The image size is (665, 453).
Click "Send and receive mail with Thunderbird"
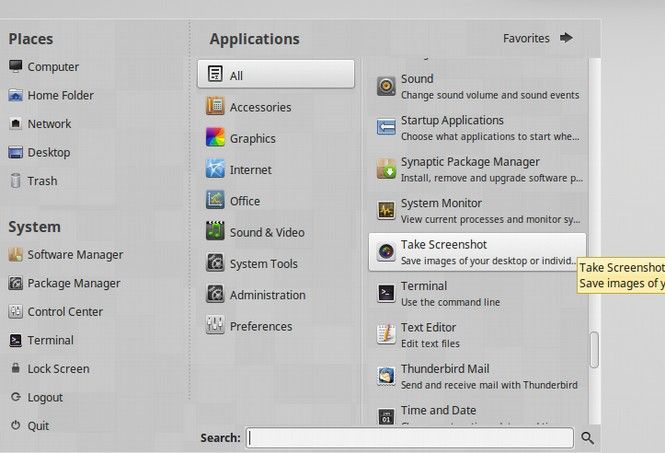point(489,385)
